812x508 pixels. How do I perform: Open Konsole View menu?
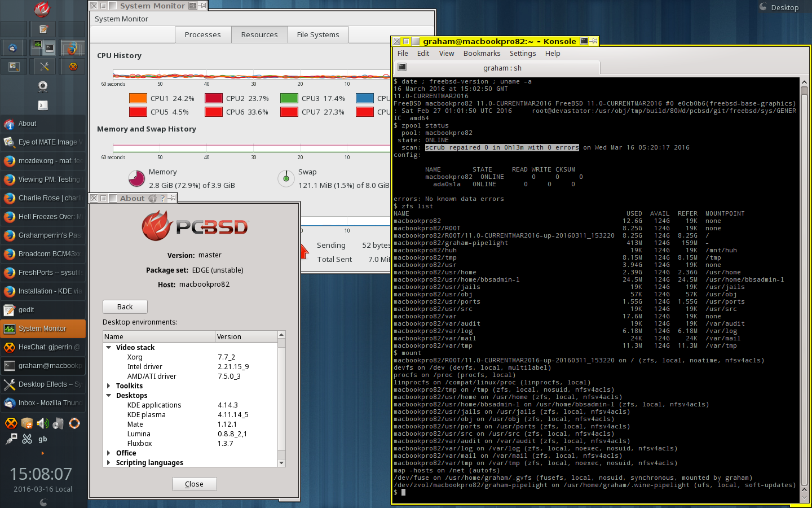(x=447, y=54)
